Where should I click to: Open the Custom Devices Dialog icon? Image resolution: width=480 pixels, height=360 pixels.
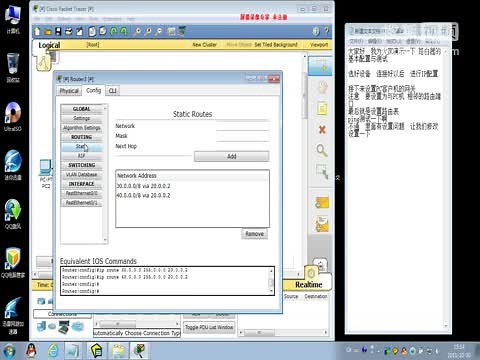[182, 32]
